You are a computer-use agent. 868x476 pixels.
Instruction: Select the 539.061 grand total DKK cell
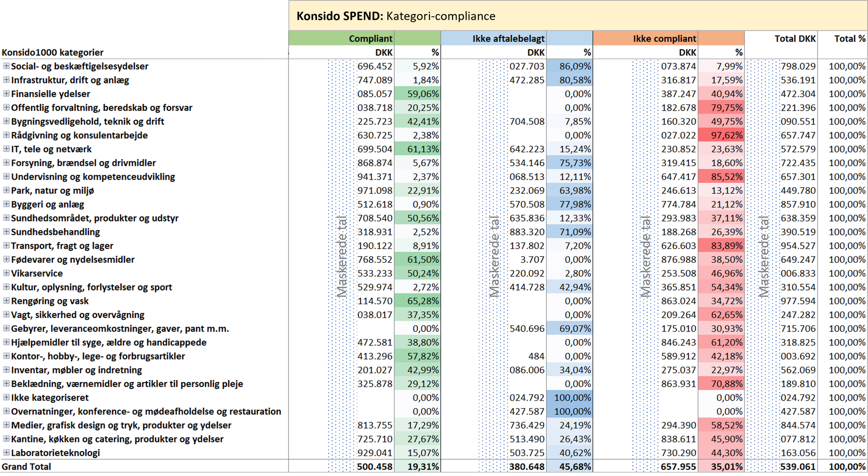[781, 467]
